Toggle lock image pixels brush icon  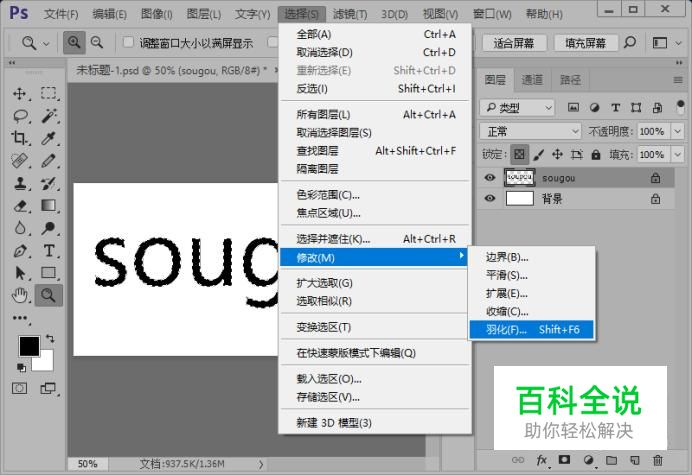538,155
